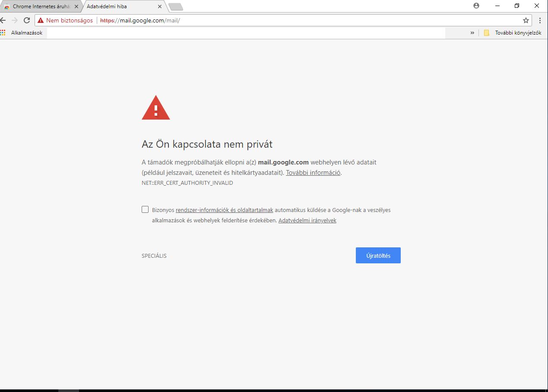Restore down the Chrome window
Image resolution: width=548 pixels, height=392 pixels.
(517, 6)
